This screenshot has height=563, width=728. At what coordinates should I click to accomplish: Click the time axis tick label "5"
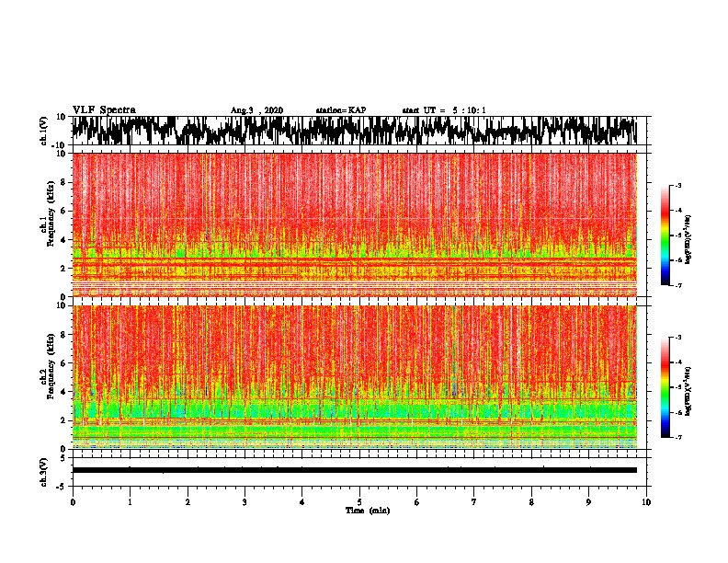click(x=359, y=502)
